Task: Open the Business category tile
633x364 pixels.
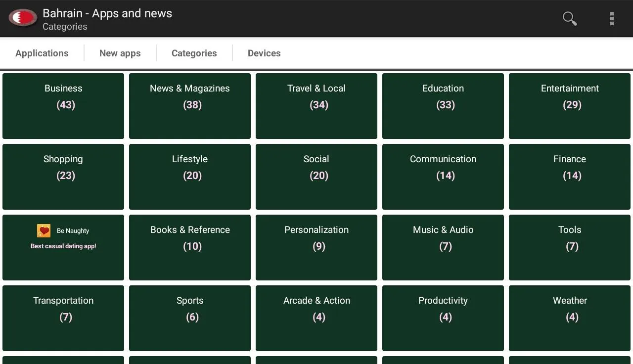Action: 63,106
